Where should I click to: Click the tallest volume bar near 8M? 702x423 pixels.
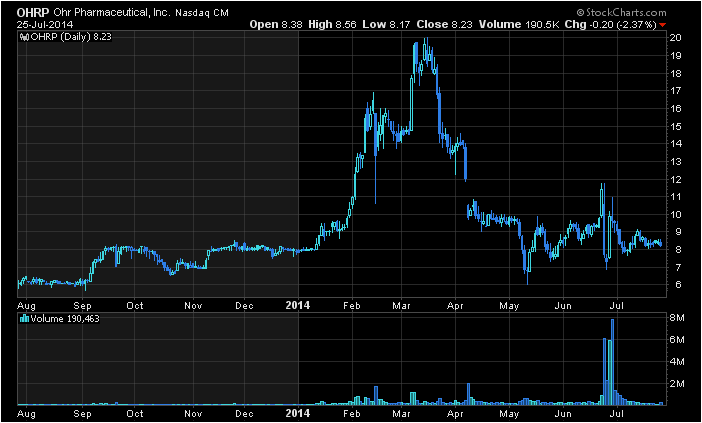coord(612,362)
